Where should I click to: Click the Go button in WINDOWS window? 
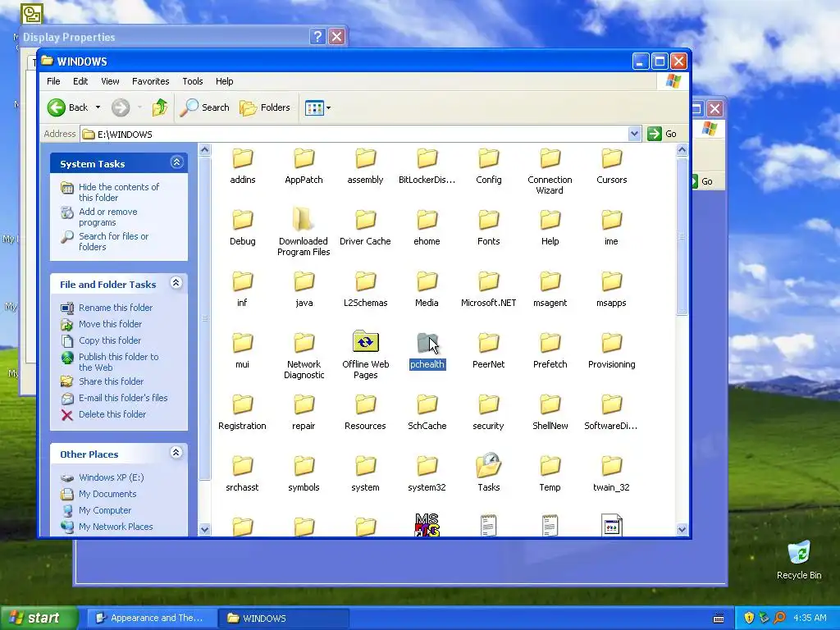(662, 134)
